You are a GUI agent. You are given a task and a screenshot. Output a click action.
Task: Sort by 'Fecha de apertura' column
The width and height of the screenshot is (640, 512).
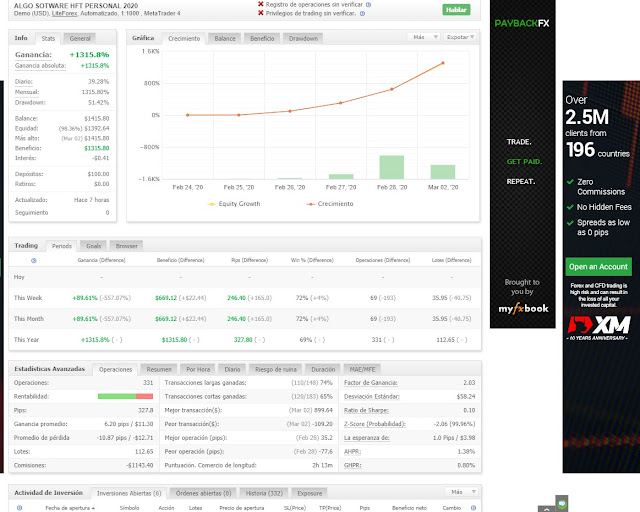click(70, 508)
